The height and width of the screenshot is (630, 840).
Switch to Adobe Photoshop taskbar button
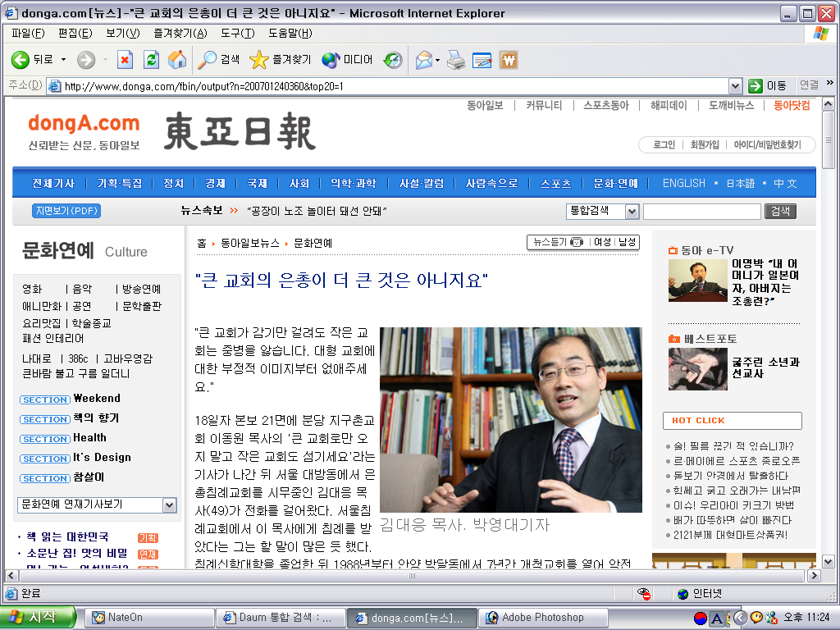(x=543, y=618)
